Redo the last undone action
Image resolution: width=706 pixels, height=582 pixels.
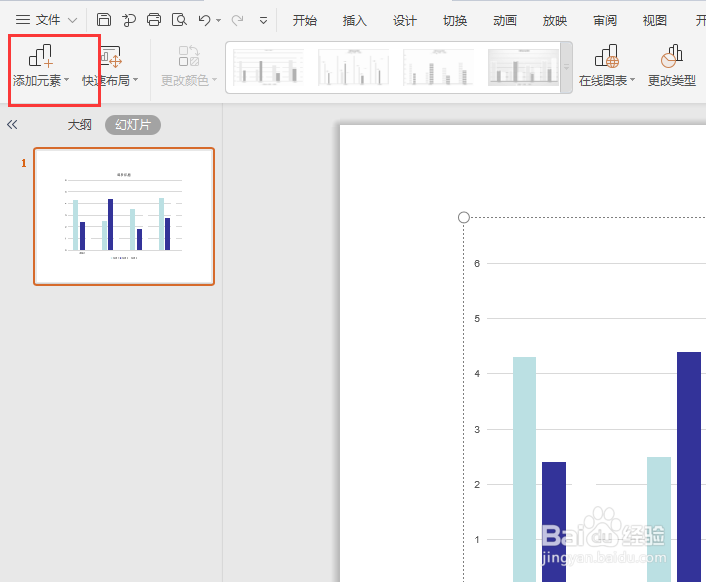coord(237,20)
